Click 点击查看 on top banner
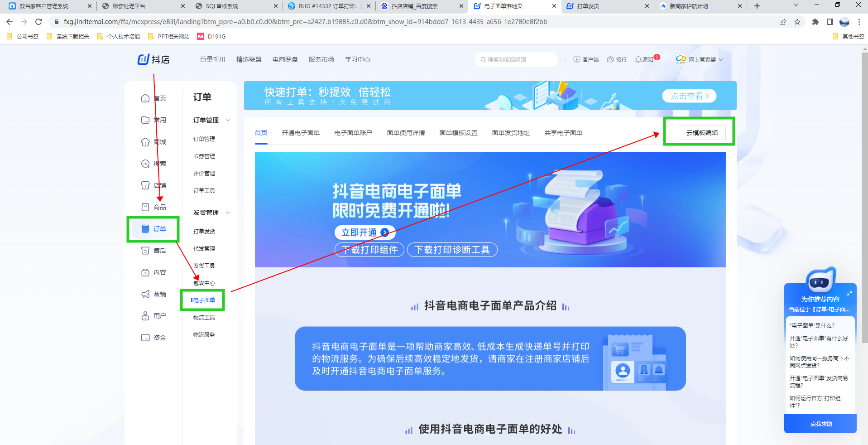The width and height of the screenshot is (868, 445). (689, 96)
